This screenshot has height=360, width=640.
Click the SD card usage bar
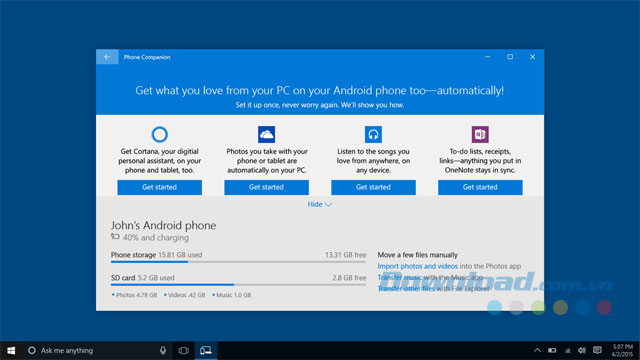238,284
